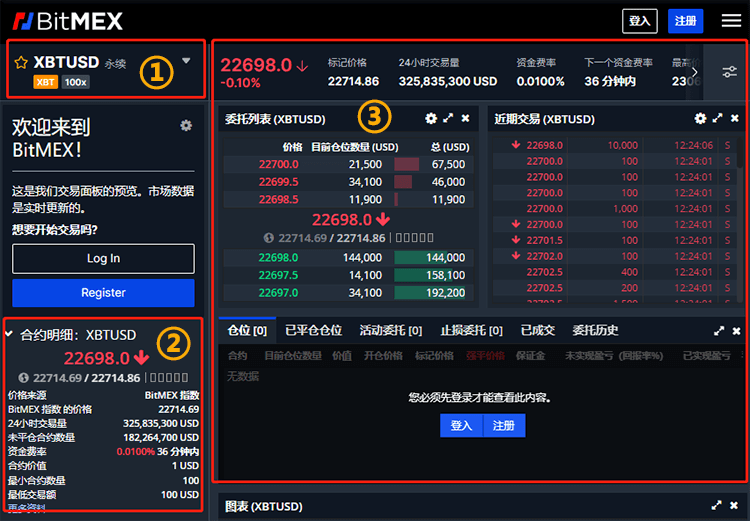750x521 pixels.
Task: Expand the 委托列表 order book panel
Action: click(x=448, y=118)
